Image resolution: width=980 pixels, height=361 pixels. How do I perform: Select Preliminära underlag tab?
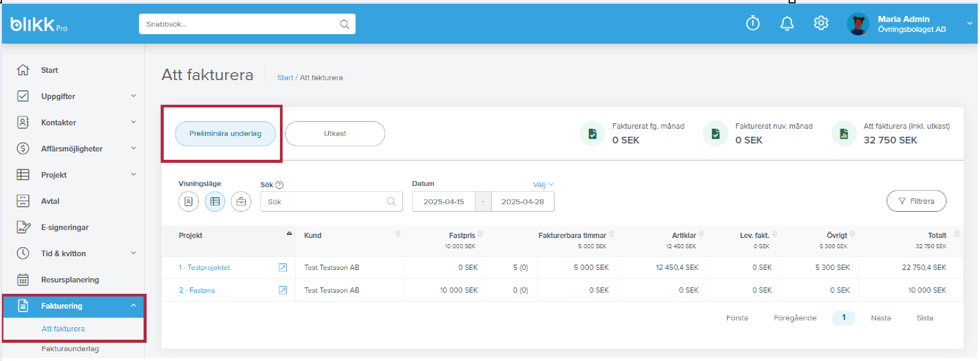(225, 134)
